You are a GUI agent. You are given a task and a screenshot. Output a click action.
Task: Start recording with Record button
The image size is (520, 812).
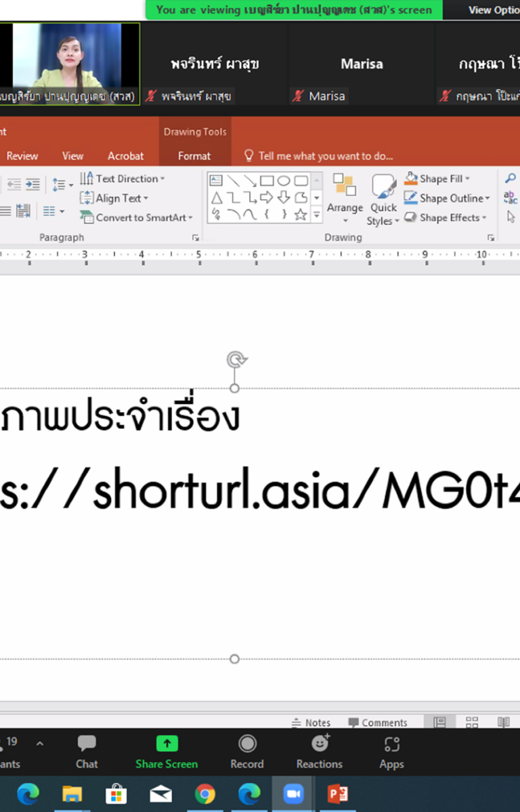click(x=247, y=752)
